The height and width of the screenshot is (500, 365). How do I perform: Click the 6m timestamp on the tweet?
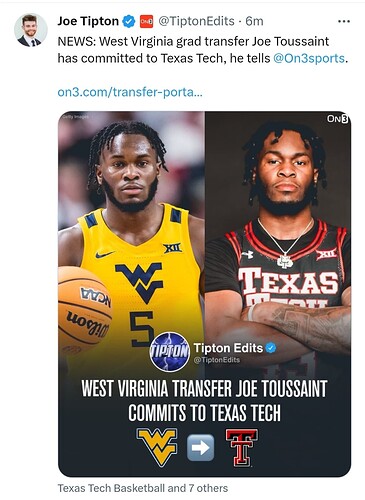click(x=254, y=21)
